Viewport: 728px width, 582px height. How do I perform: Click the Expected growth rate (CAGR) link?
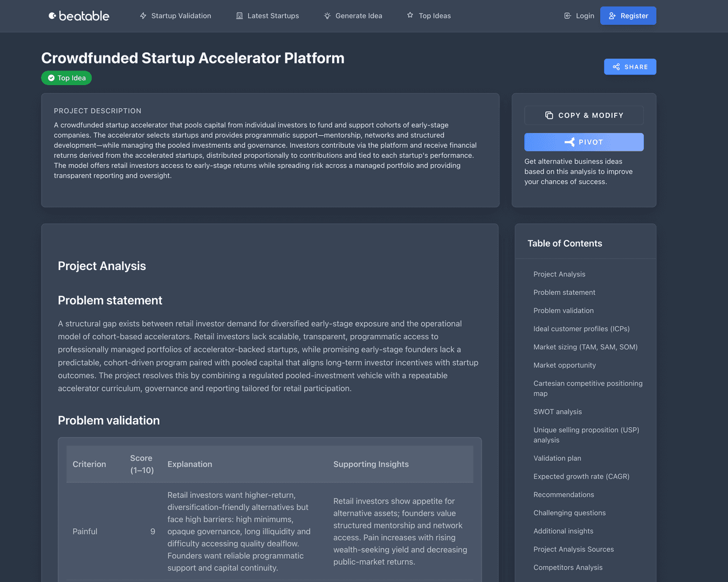click(581, 476)
